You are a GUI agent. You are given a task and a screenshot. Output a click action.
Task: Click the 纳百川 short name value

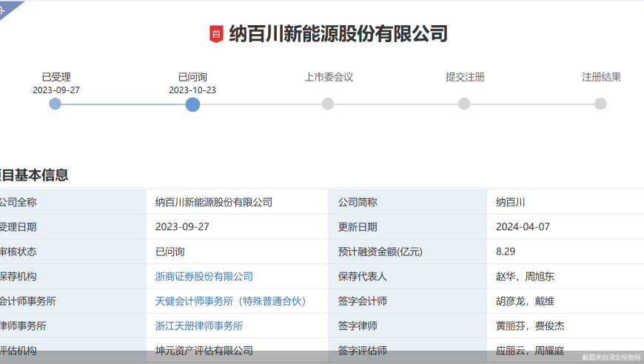pos(511,202)
